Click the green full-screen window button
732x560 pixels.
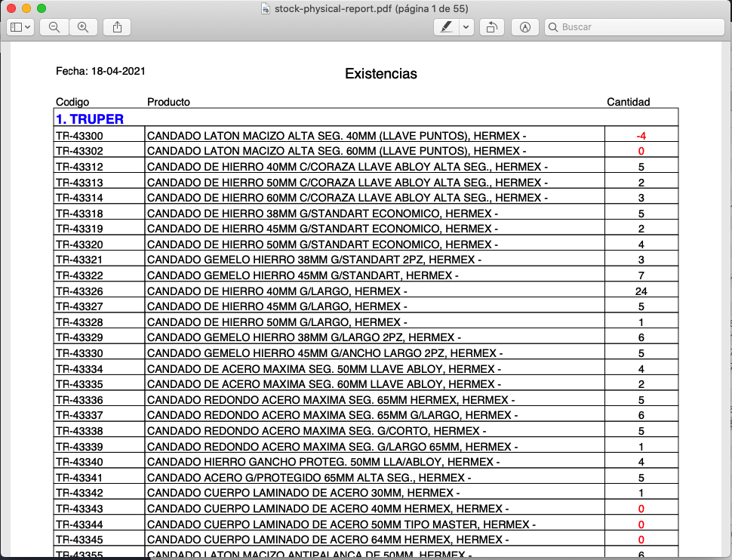pos(42,8)
